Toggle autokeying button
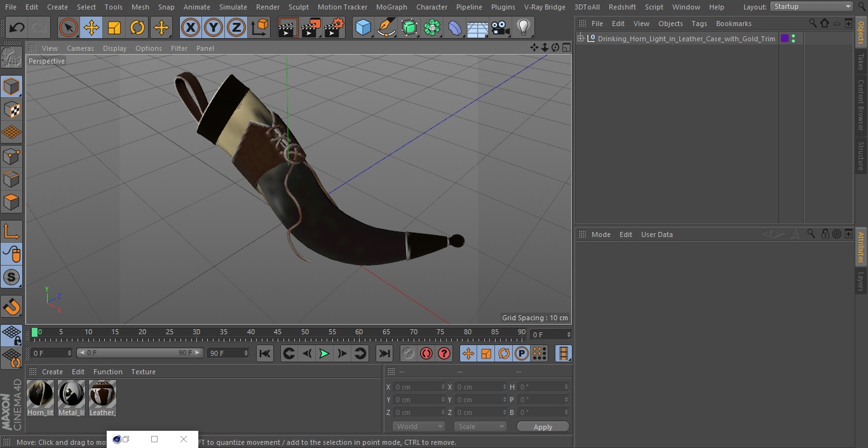Screen dimensions: 868x448 pos(426,353)
